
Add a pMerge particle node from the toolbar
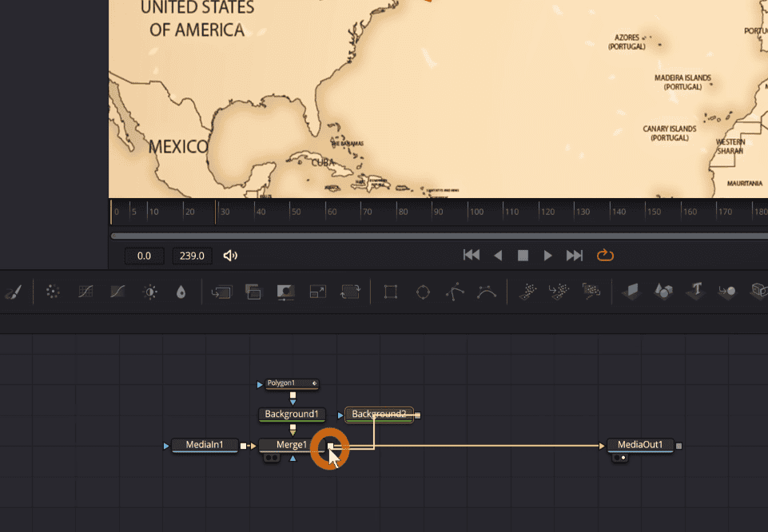tap(559, 292)
